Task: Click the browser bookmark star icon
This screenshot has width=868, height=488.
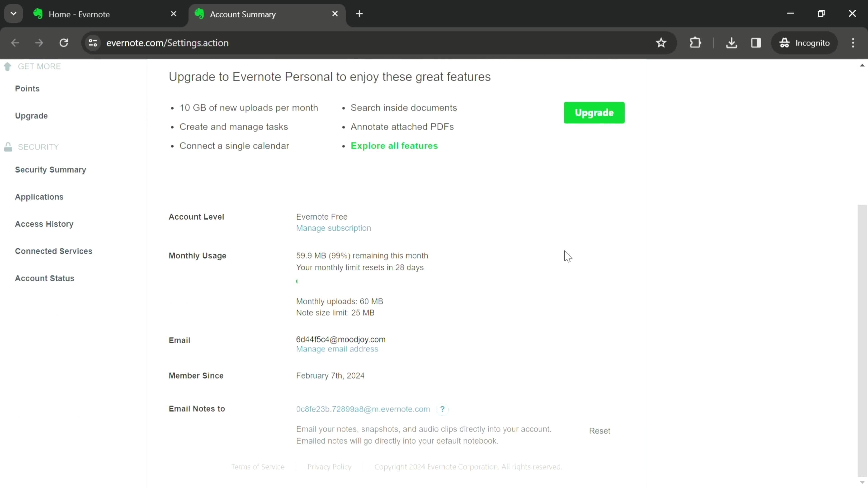Action: click(662, 42)
